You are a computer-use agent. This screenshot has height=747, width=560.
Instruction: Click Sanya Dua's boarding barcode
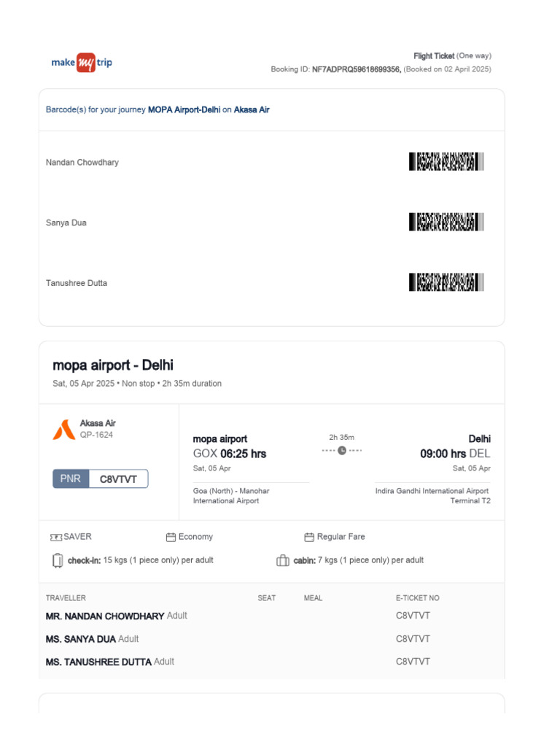446,222
